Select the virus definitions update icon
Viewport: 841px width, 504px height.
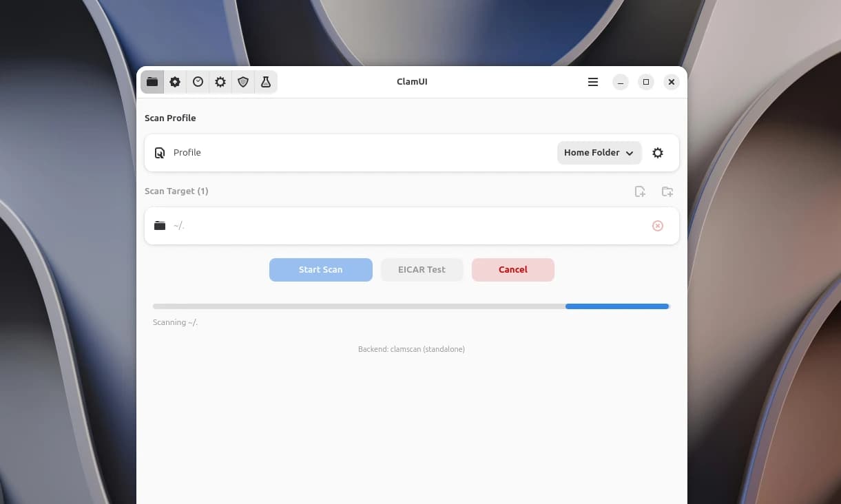175,82
